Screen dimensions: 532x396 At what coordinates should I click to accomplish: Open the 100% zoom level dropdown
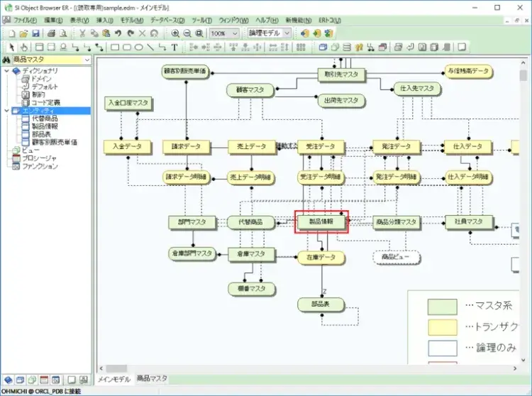pos(235,33)
